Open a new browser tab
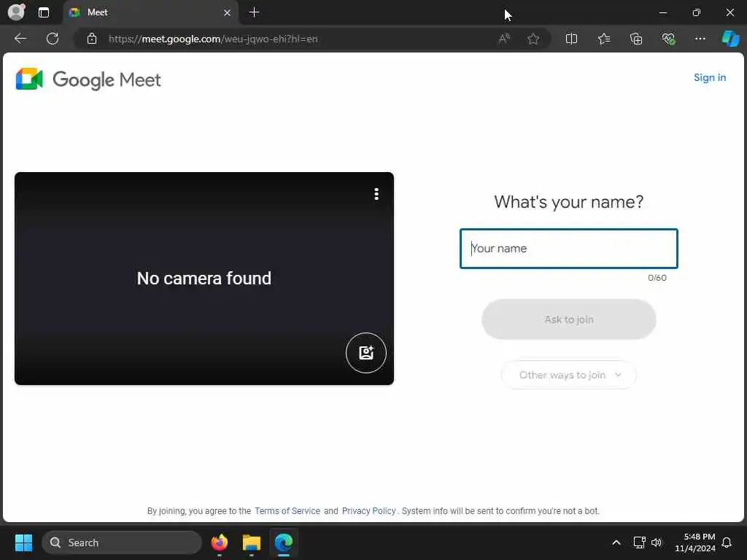This screenshot has height=560, width=747. point(255,12)
